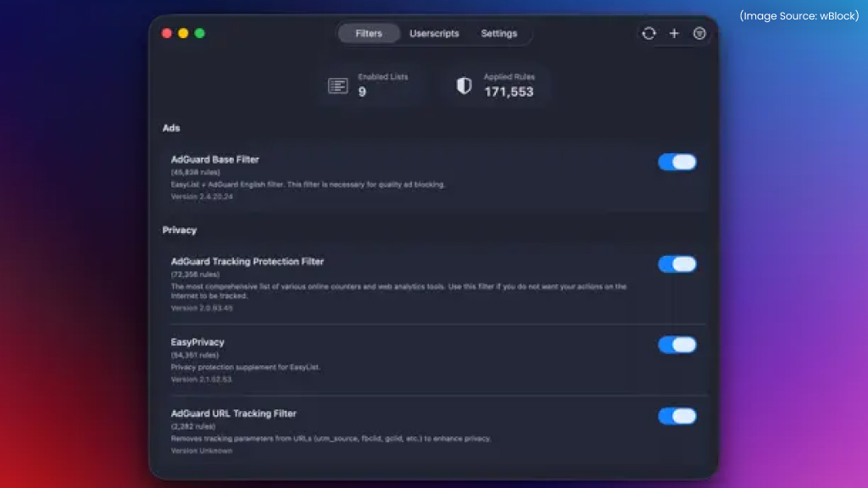Disable the AdGuard URL Tracking Filter

coord(677,416)
